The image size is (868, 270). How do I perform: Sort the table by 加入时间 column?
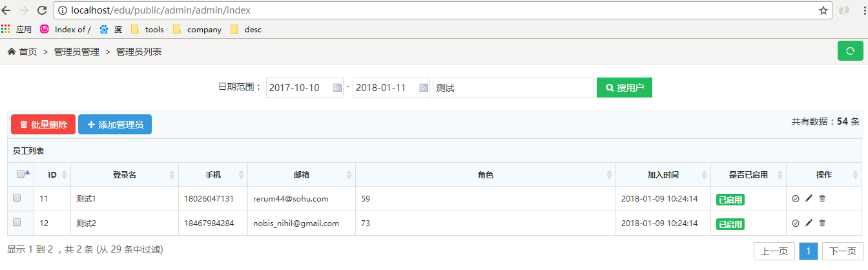coord(663,174)
